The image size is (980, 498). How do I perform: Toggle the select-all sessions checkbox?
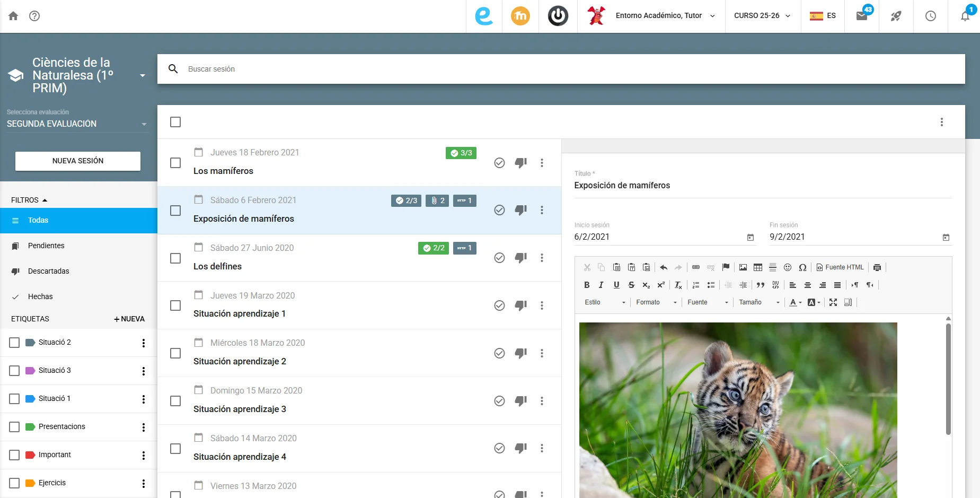click(175, 122)
